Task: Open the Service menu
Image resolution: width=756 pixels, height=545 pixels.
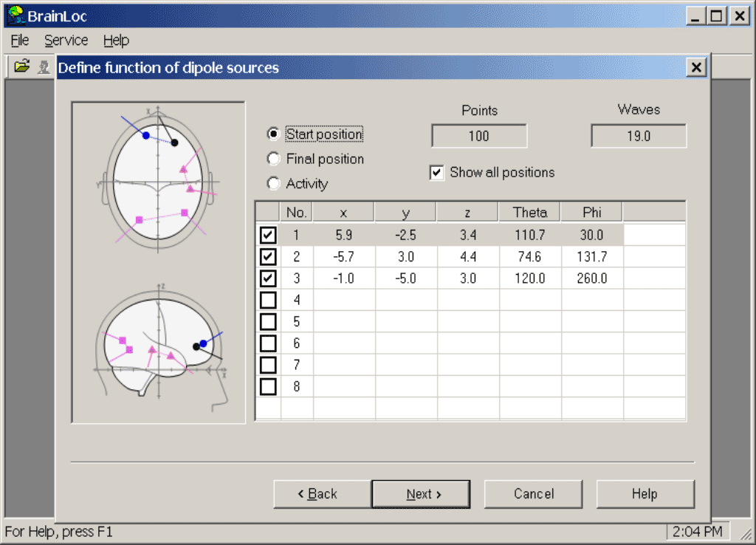Action: 66,41
